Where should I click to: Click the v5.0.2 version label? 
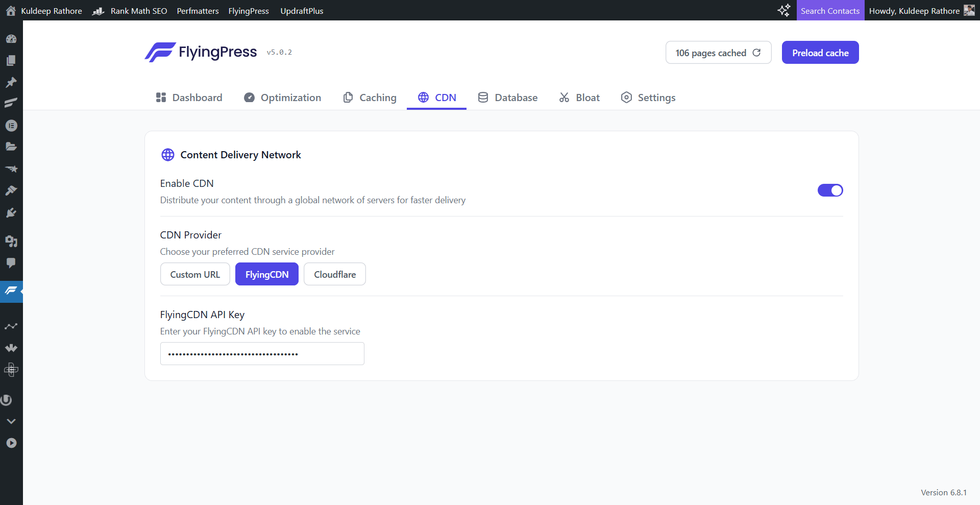coord(279,52)
